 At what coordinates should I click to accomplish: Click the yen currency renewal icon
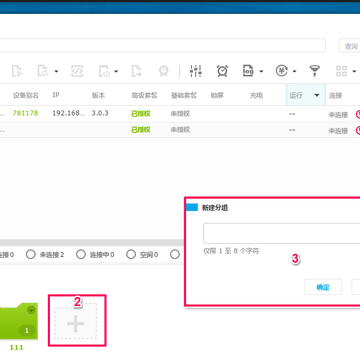(282, 71)
